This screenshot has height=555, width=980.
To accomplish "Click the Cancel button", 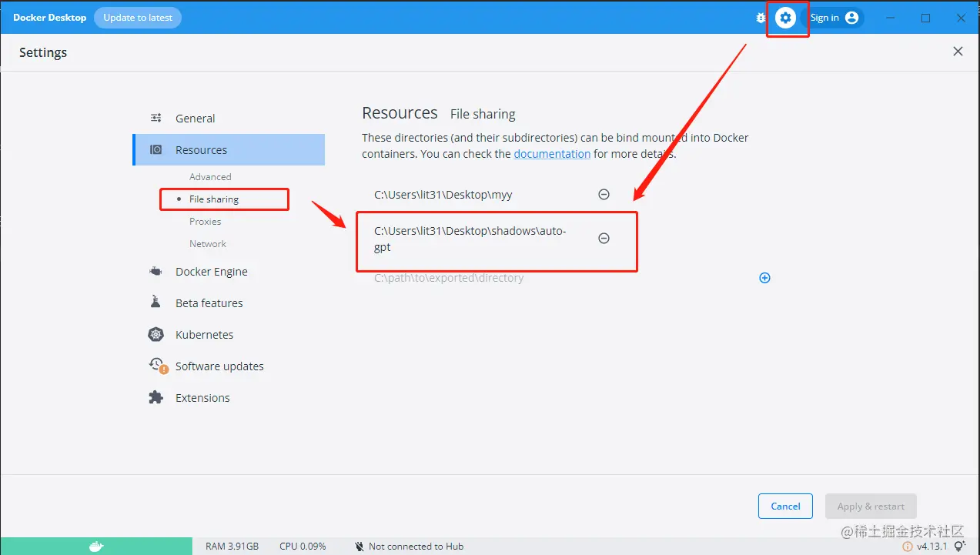I will click(785, 507).
